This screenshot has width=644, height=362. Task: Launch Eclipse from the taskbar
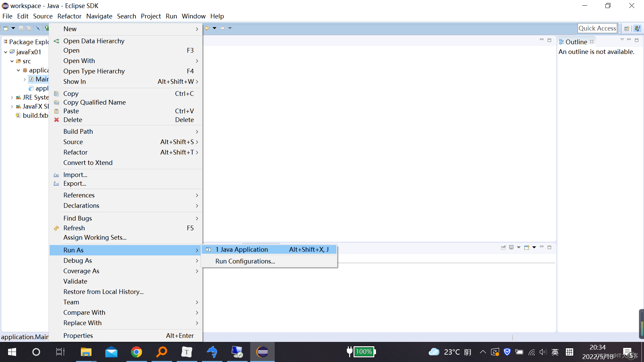coord(262,352)
